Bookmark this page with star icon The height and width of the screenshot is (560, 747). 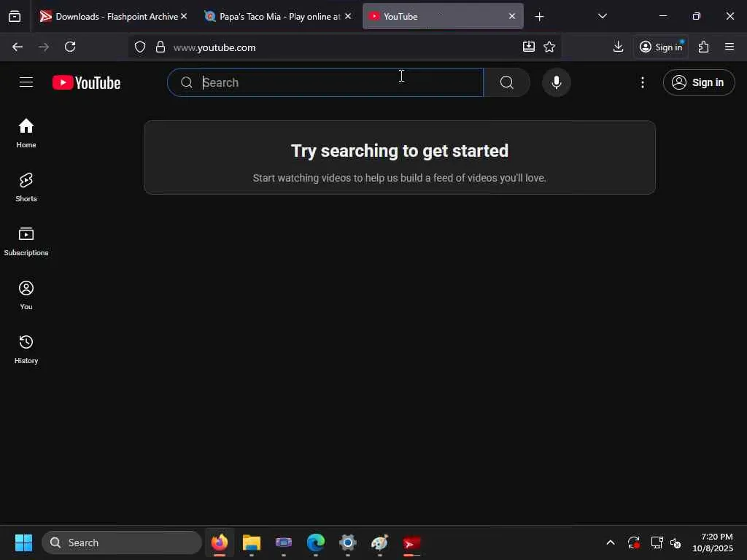(x=549, y=47)
